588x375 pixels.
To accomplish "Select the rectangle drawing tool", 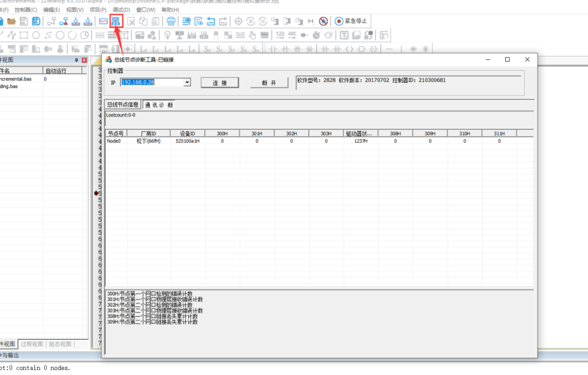I will coord(24,35).
